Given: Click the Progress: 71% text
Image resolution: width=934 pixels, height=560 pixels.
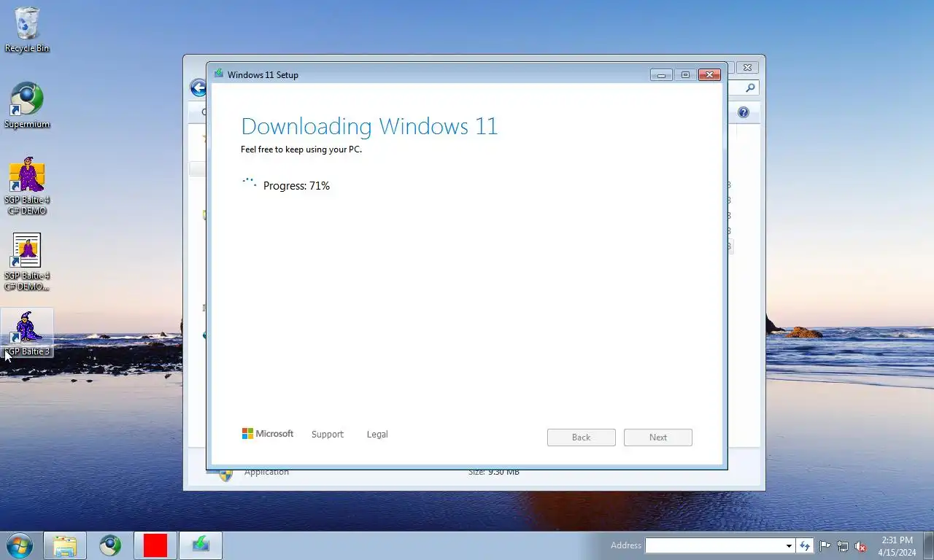Looking at the screenshot, I should click(x=296, y=186).
